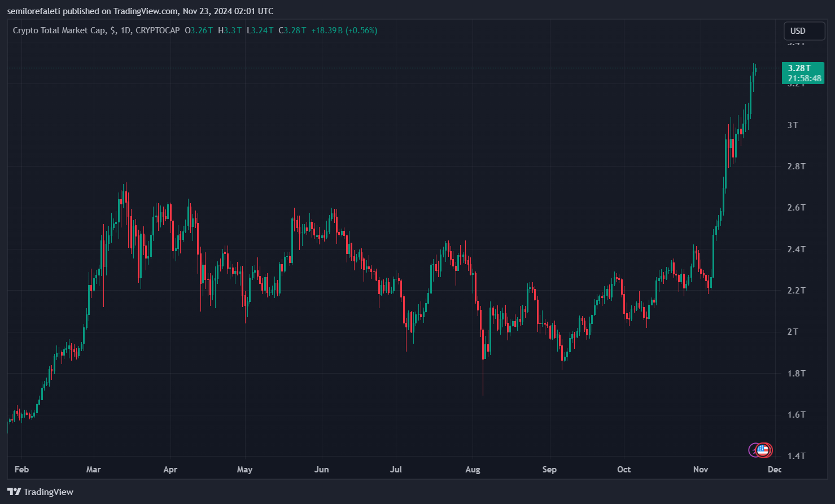Click the legend close value C3.28T
This screenshot has width=835, height=504.
[x=292, y=30]
